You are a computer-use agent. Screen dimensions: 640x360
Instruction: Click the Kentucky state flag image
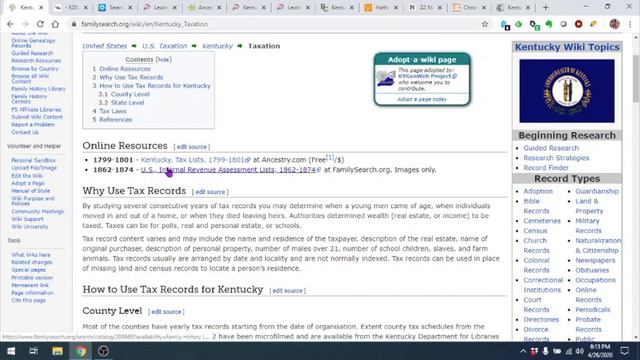pyautogui.click(x=567, y=91)
